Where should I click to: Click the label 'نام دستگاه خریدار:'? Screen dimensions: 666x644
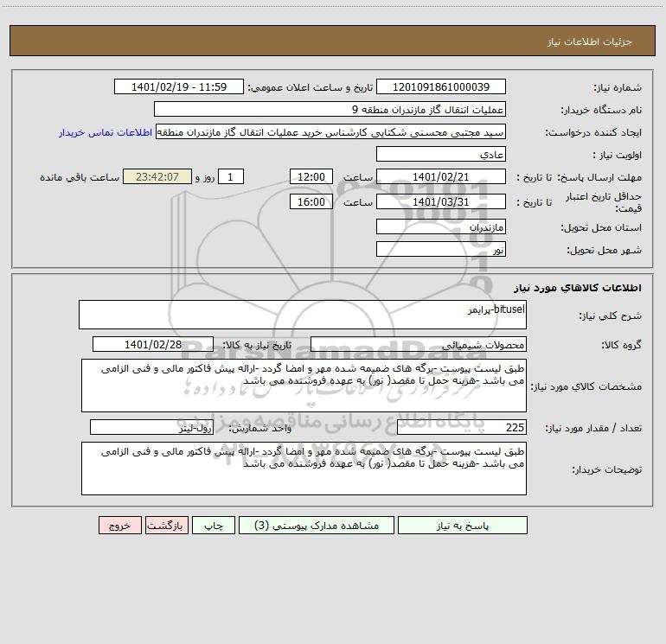(601, 111)
